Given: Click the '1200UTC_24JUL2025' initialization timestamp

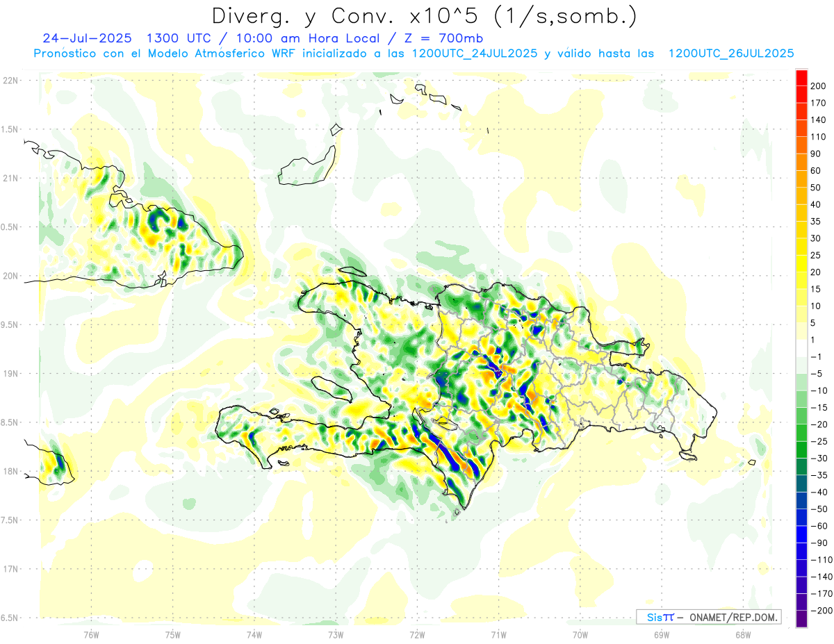Looking at the screenshot, I should click(x=475, y=53).
